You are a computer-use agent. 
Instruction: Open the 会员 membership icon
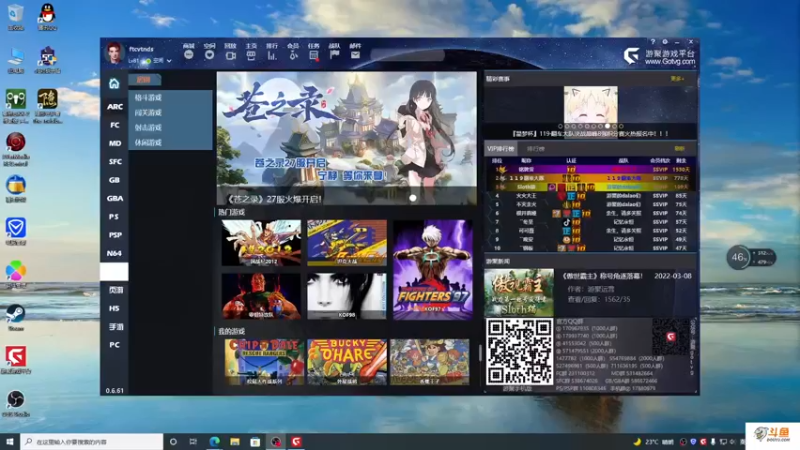[293, 55]
